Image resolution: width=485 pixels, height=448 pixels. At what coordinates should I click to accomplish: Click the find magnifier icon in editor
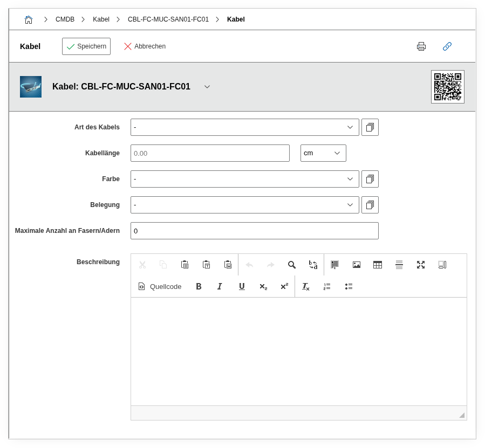(x=292, y=265)
